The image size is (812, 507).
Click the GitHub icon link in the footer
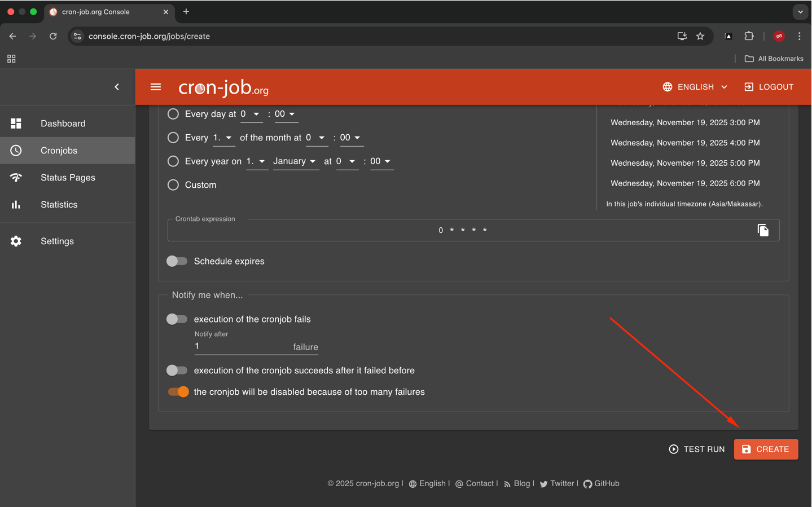coord(587,484)
